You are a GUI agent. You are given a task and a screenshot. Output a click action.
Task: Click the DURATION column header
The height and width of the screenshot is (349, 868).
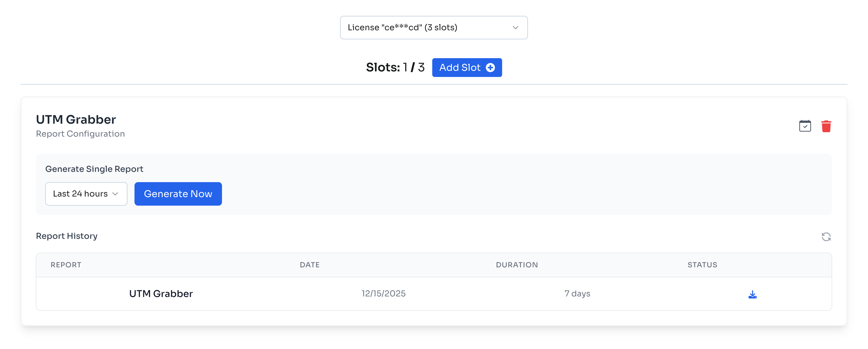[x=517, y=265]
